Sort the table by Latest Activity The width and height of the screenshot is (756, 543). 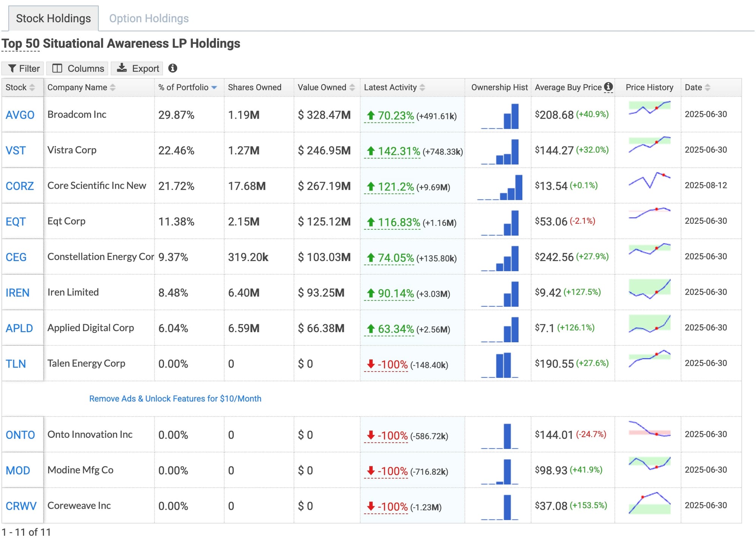[x=422, y=88]
